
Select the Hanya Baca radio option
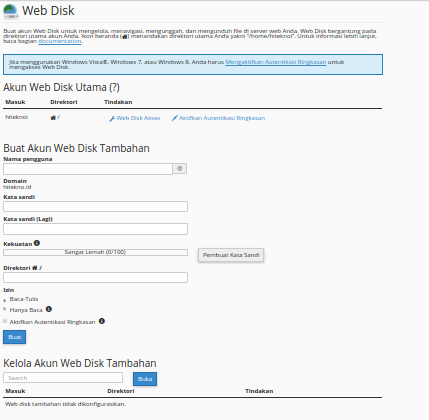[5, 309]
